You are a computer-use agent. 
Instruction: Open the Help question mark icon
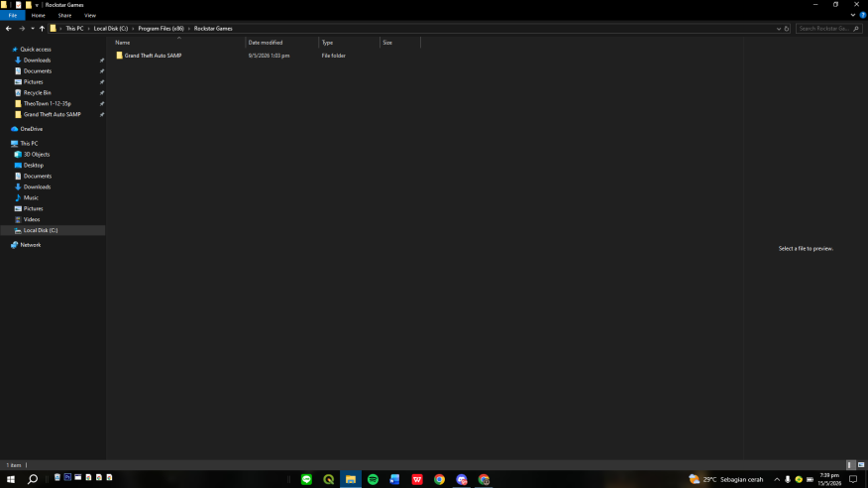[862, 16]
